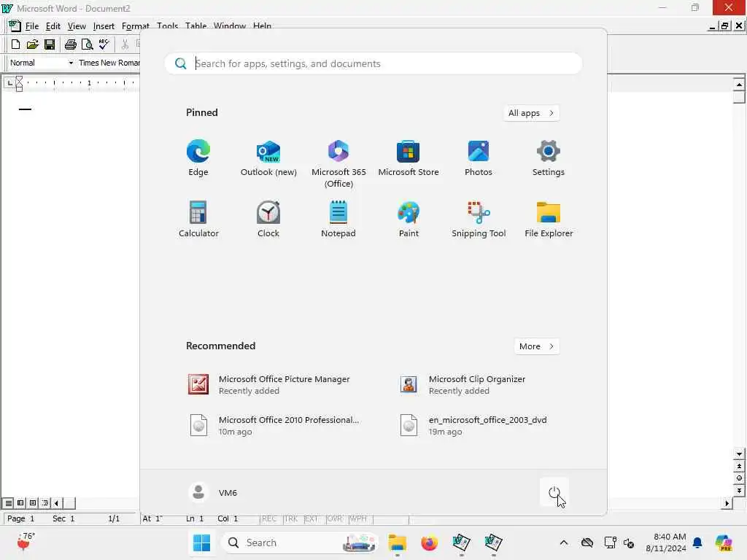Click horizontal scrollbar right arrow in Word

(727, 503)
